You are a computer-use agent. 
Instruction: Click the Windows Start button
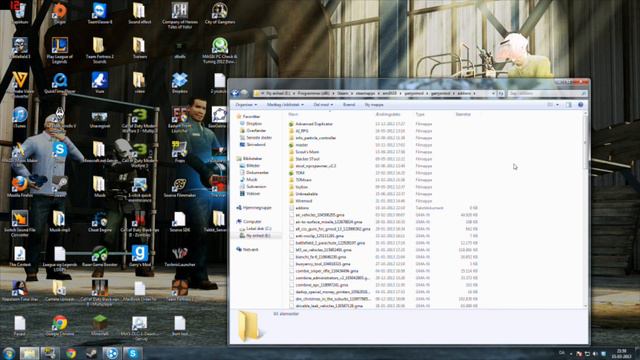click(9, 353)
